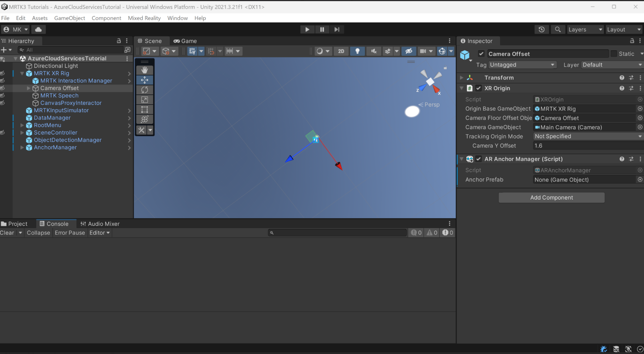
Task: Switch to the Game tab
Action: click(185, 41)
